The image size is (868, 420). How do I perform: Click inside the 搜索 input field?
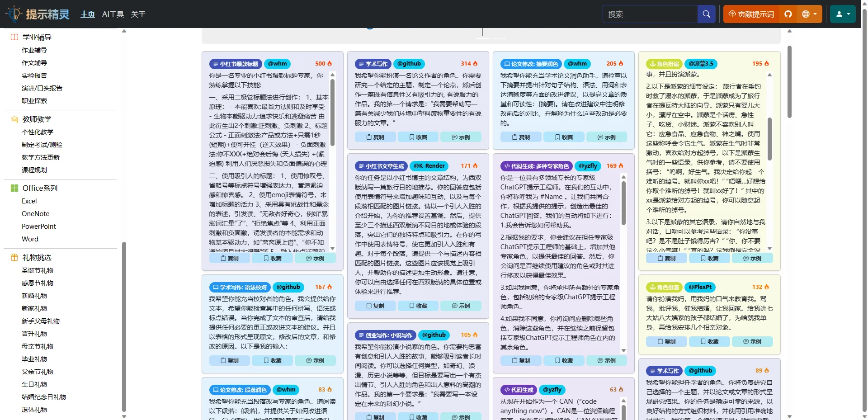(x=651, y=14)
